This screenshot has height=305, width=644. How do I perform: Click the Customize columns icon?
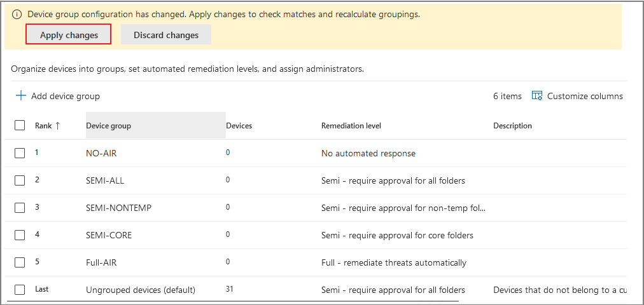coord(537,96)
